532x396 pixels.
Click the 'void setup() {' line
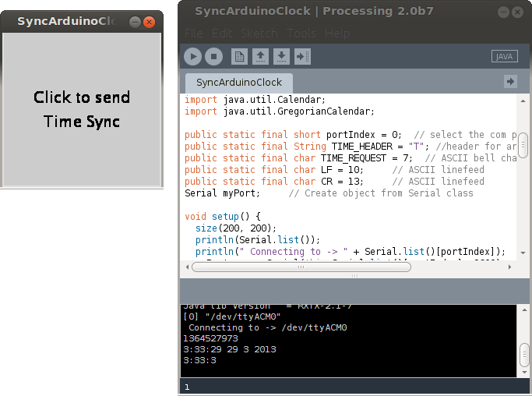[223, 217]
